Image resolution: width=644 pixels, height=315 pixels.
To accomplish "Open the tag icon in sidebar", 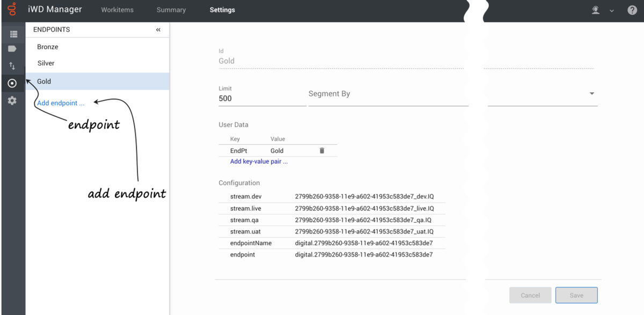I will 12,49.
